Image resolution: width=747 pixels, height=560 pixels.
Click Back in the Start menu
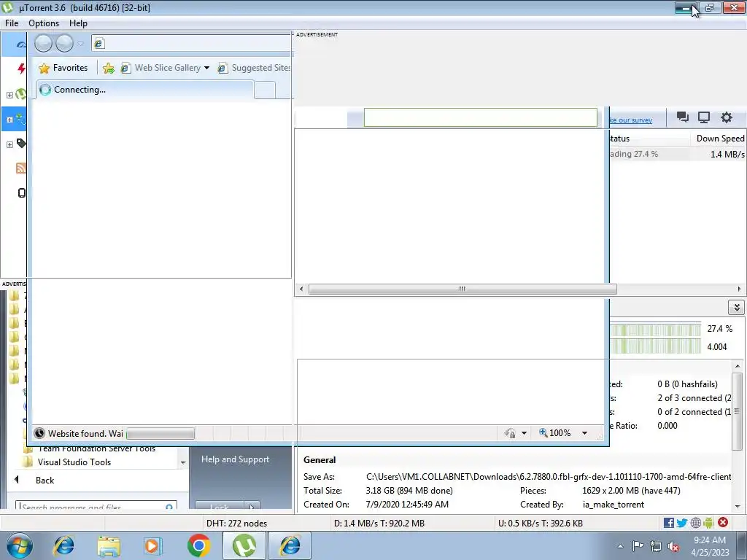44,481
